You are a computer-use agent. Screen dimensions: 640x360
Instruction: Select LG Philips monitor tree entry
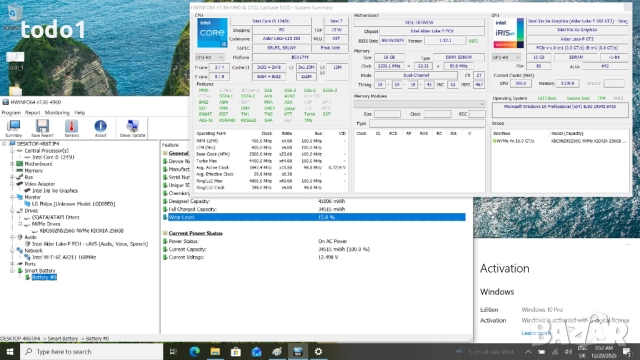tap(73, 204)
